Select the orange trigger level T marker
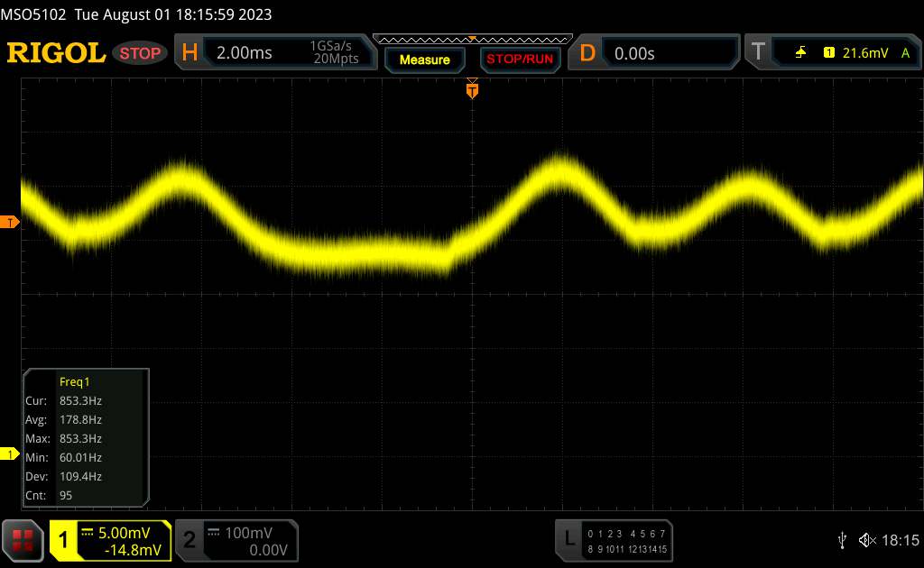This screenshot has width=924, height=568. pos(10,222)
